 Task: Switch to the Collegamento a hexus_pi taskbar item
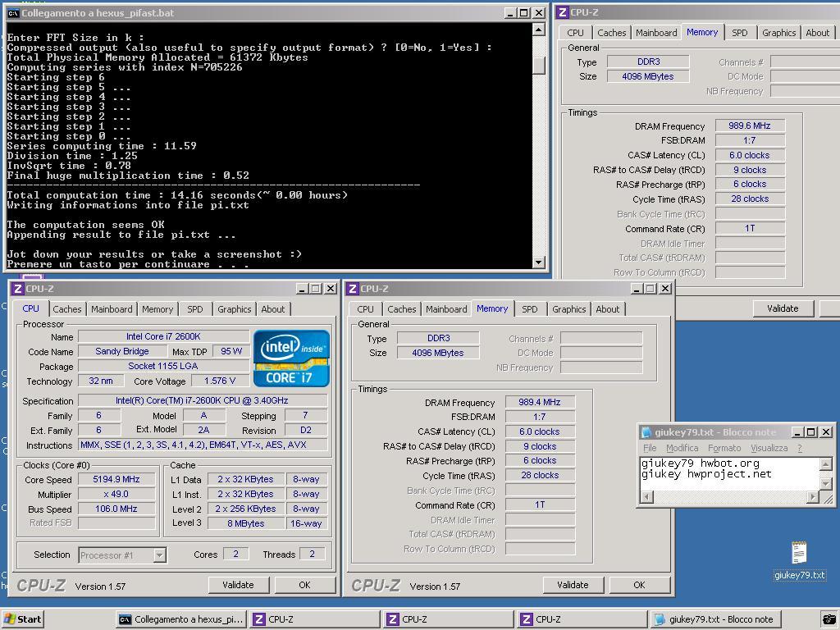180,619
